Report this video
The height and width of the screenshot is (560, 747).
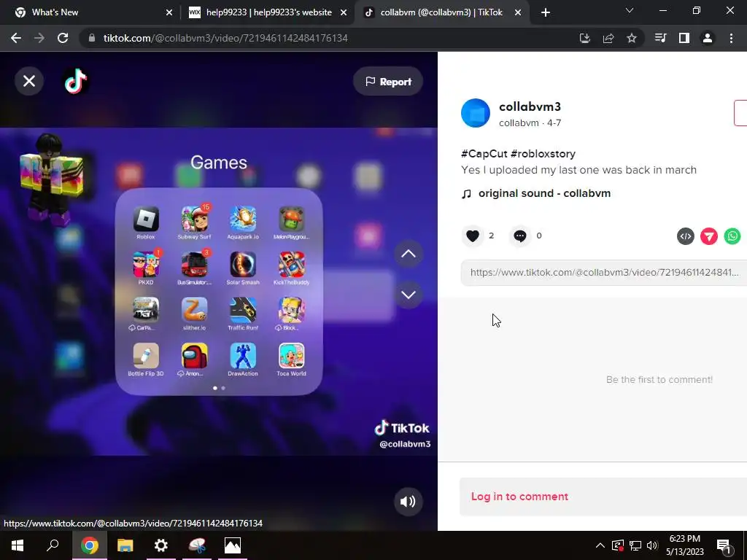[388, 82]
